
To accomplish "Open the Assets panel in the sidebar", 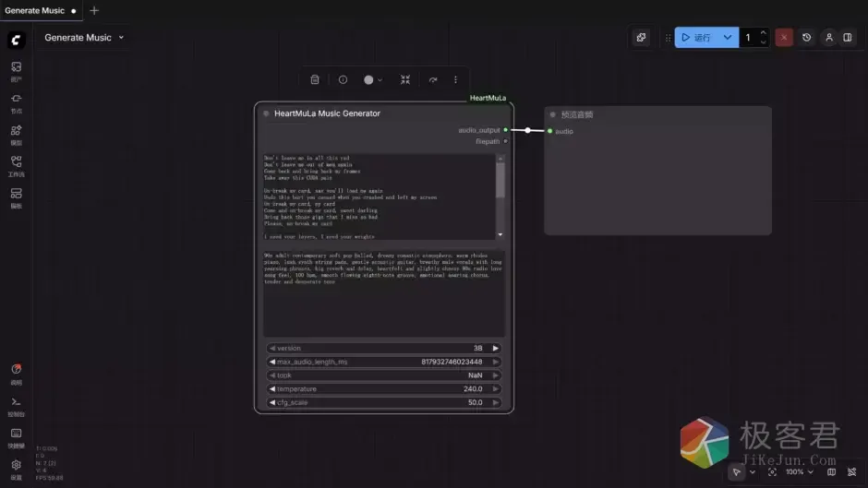I will pyautogui.click(x=16, y=70).
